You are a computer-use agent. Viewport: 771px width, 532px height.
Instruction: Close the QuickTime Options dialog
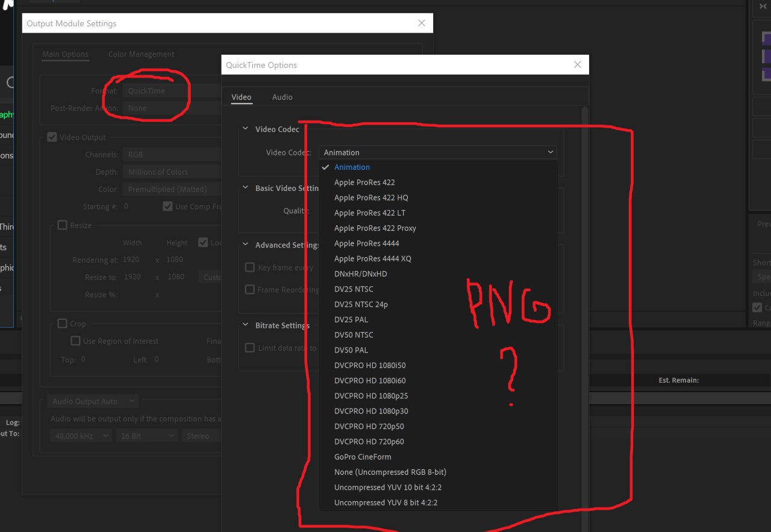click(x=578, y=65)
